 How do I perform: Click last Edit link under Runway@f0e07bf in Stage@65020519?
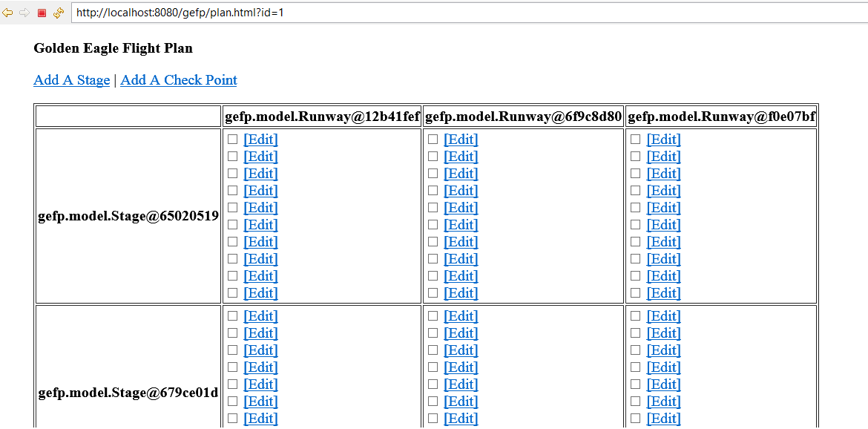click(663, 293)
